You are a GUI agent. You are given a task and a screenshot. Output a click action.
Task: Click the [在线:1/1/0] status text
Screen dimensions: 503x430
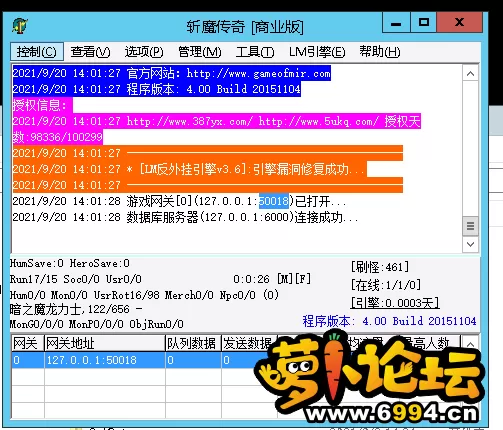pyautogui.click(x=386, y=285)
